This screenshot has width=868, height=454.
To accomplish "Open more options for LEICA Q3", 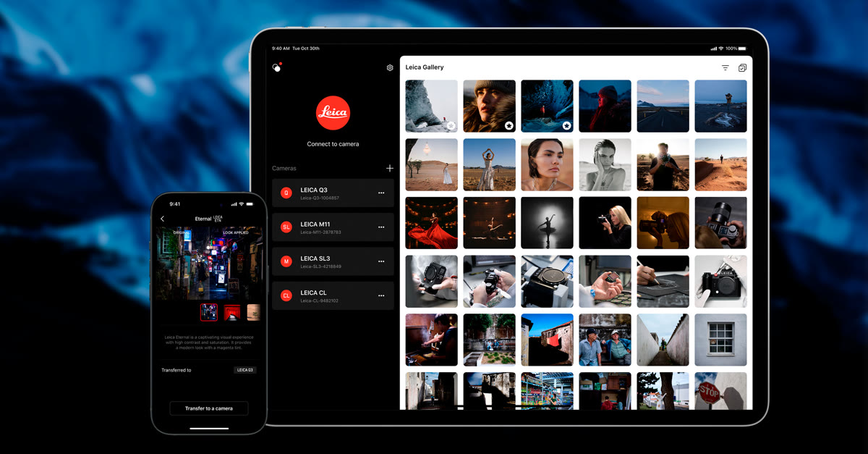I will (x=381, y=193).
